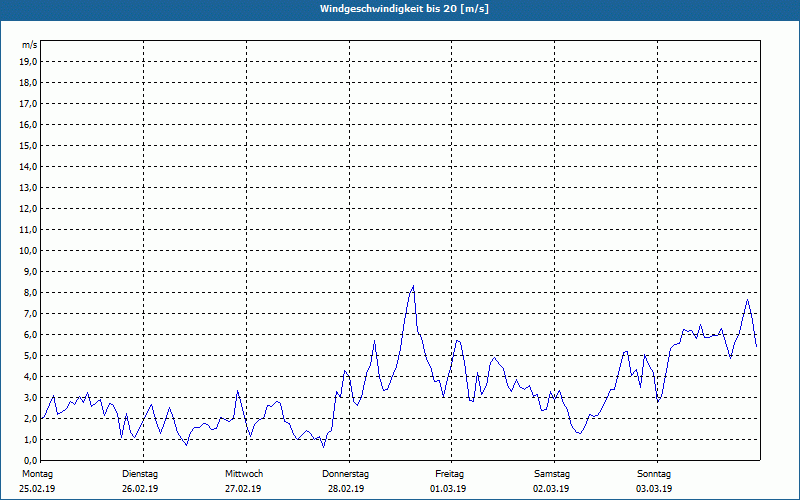
Task: Click the 3,0 y-axis label
Action: tap(30, 397)
